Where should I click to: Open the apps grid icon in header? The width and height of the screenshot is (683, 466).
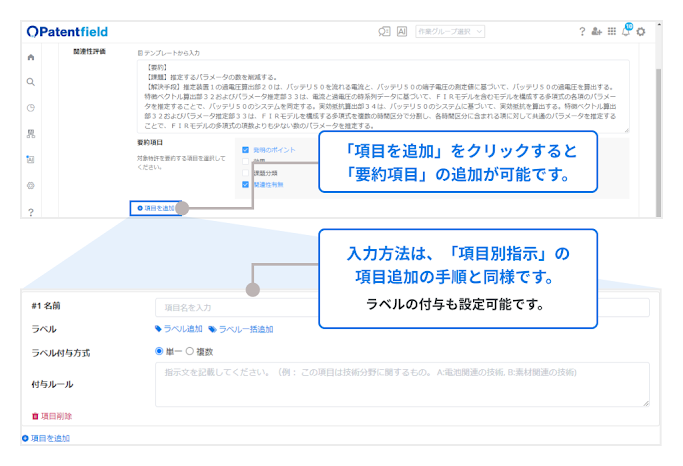point(612,32)
